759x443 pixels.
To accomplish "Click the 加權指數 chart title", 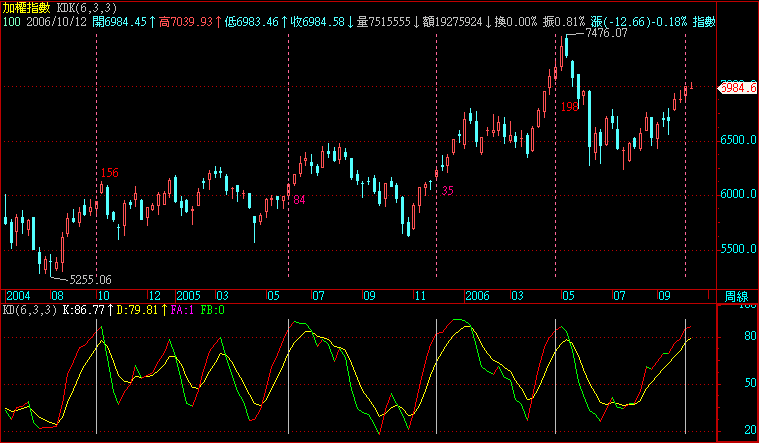I will (28, 7).
